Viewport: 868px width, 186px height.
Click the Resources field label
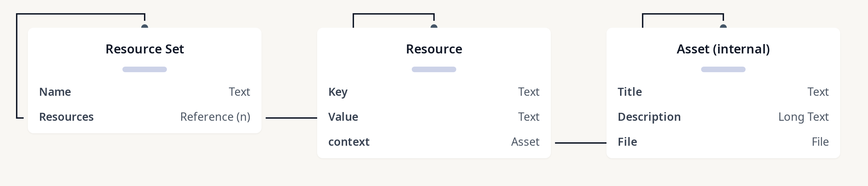66,117
